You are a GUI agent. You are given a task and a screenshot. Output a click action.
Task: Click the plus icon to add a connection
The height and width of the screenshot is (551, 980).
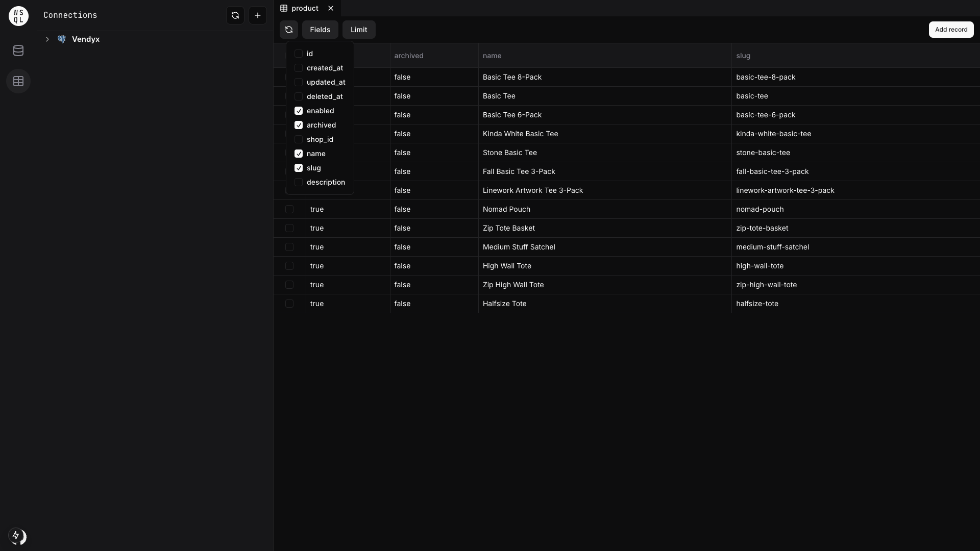click(258, 15)
